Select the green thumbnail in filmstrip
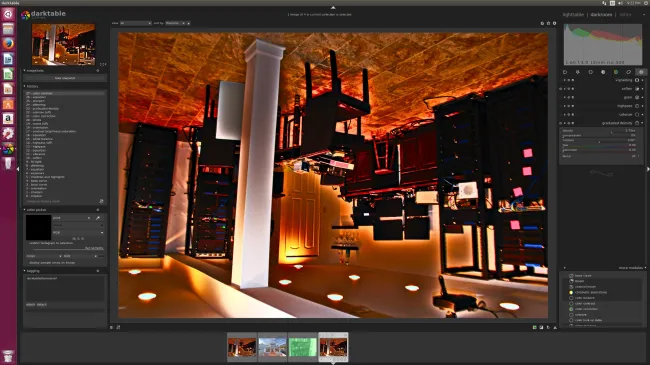The width and height of the screenshot is (650, 365). point(303,347)
